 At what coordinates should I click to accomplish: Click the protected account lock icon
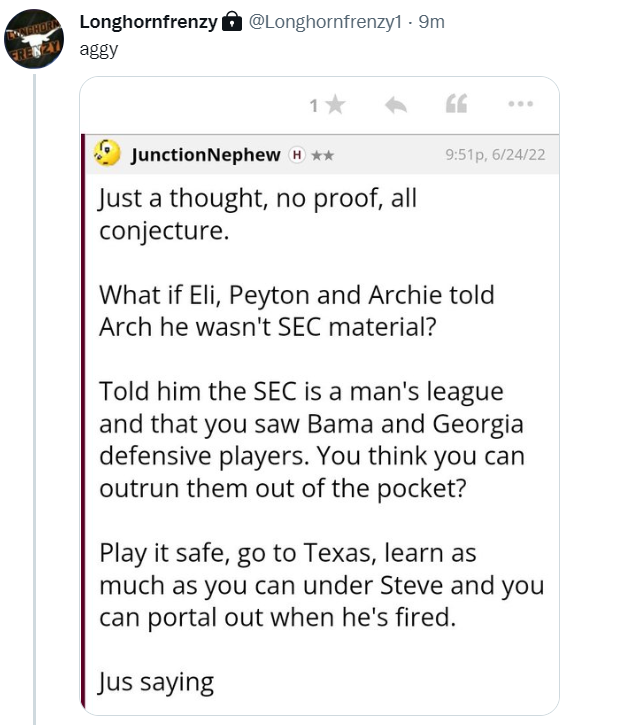point(231,22)
